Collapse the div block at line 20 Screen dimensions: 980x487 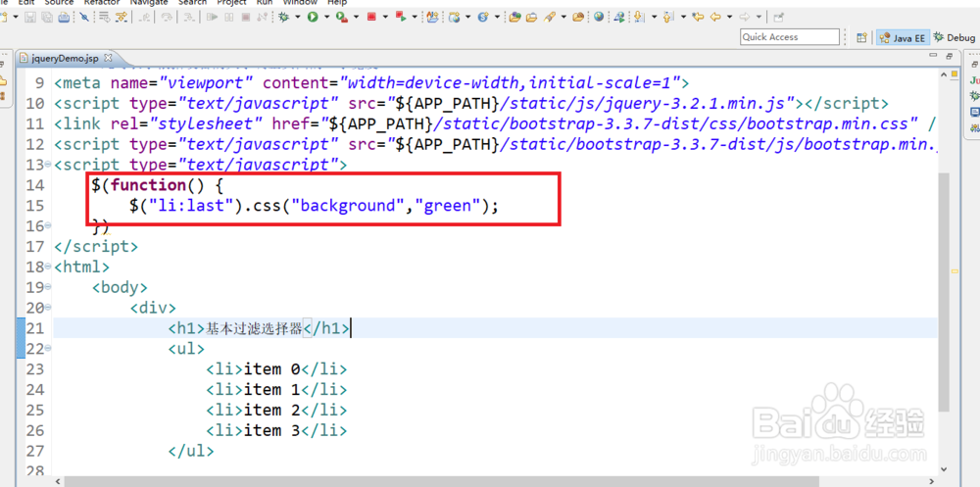(49, 308)
